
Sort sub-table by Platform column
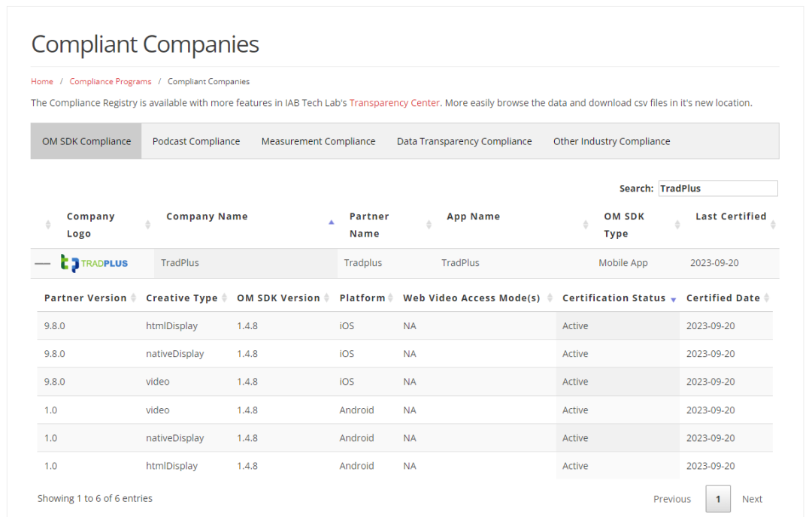click(x=362, y=298)
